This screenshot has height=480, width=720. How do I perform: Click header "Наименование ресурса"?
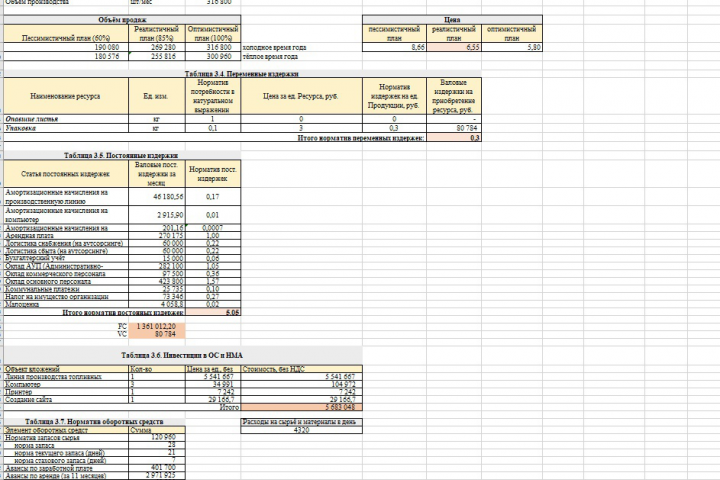[66, 96]
